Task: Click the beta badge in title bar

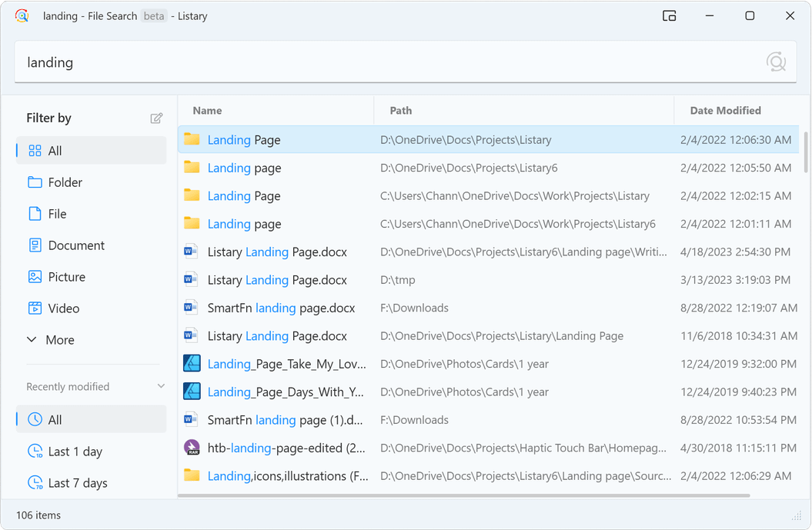Action: click(154, 16)
